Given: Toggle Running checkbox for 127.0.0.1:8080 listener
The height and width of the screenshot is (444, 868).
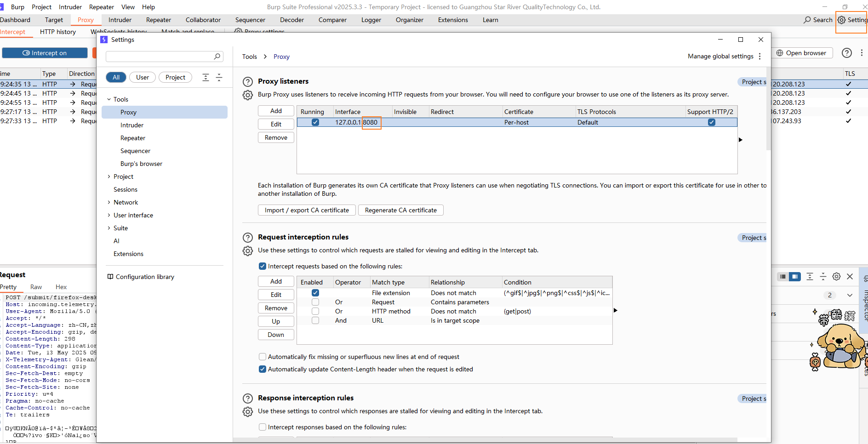Looking at the screenshot, I should 315,122.
